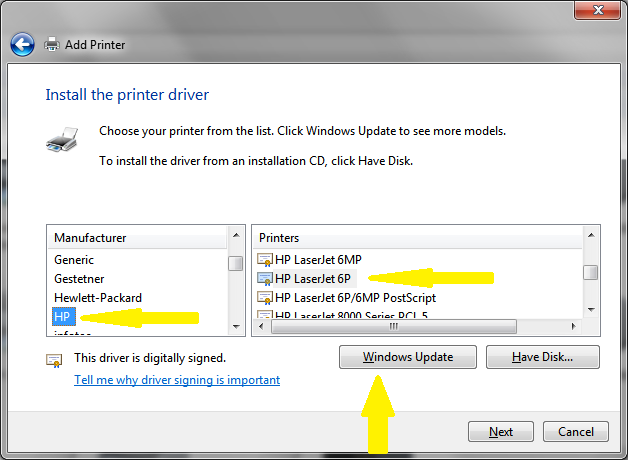
Task: Click Printers list scroll down arrow
Action: (x=591, y=310)
